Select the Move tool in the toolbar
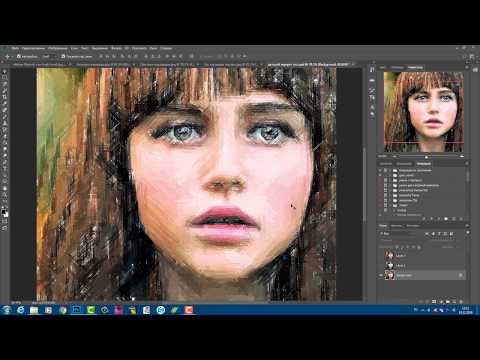This screenshot has width=480, height=360. 4,71
